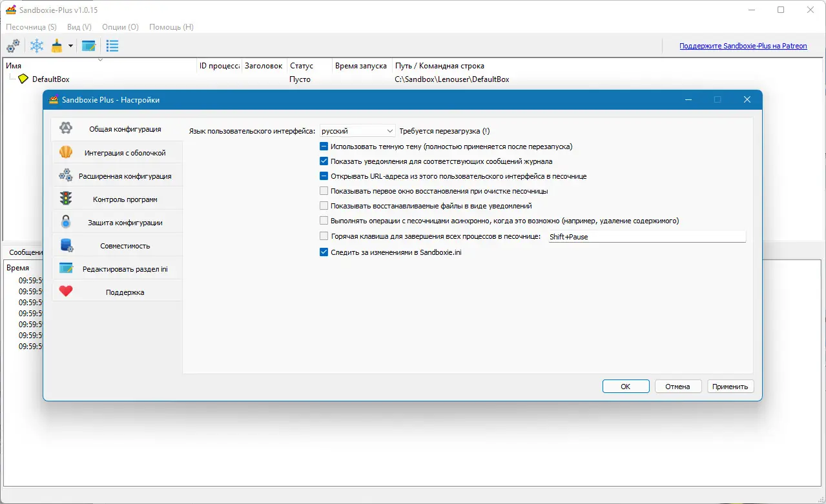This screenshot has height=504, width=826.
Task: Toggle Открывать URL-адреса в песочнице checkbox
Action: pos(324,176)
